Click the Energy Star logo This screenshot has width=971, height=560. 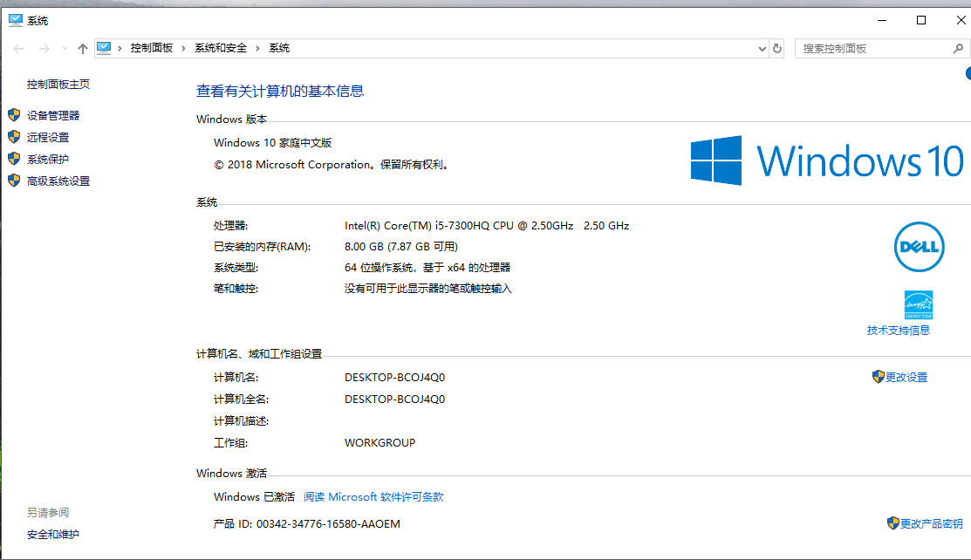pyautogui.click(x=919, y=304)
